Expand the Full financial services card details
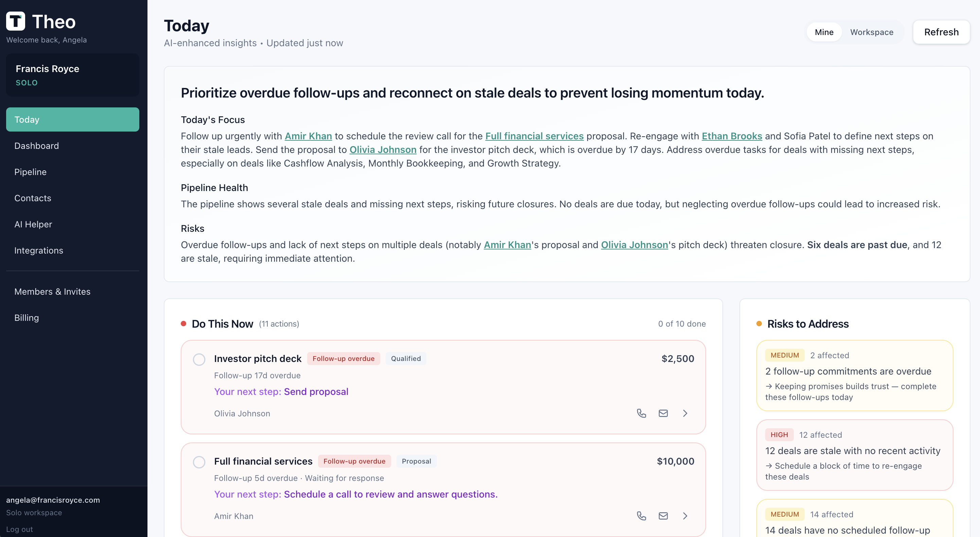This screenshot has height=537, width=980. point(685,516)
